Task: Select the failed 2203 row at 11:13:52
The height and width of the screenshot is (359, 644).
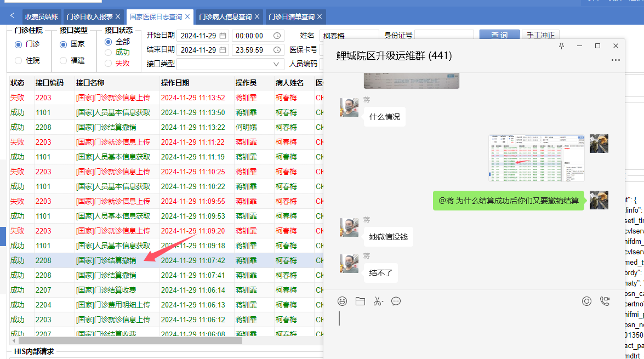Action: 166,98
